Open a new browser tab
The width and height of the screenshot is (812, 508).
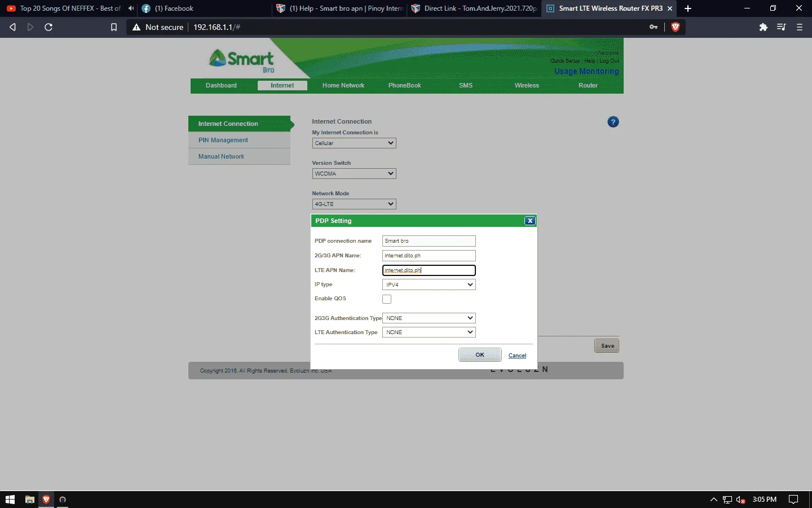point(688,8)
